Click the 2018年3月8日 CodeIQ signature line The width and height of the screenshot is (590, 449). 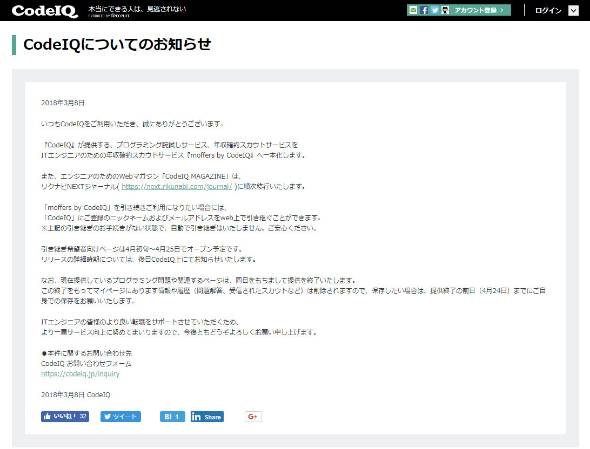pyautogui.click(x=76, y=394)
